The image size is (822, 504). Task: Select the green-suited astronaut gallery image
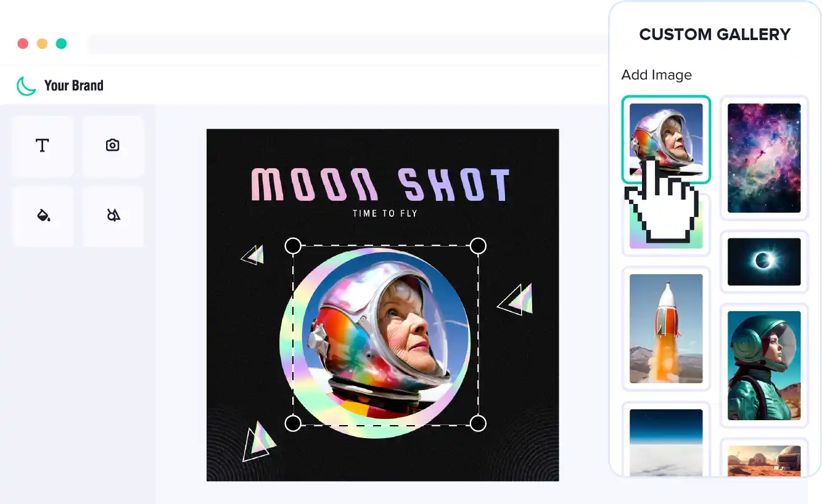(x=764, y=365)
